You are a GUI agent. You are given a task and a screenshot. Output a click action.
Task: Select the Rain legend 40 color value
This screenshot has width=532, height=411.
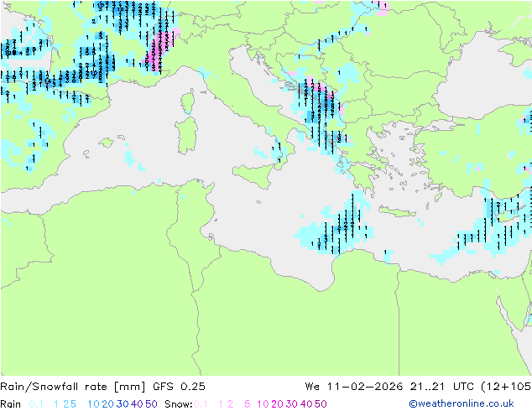137,404
